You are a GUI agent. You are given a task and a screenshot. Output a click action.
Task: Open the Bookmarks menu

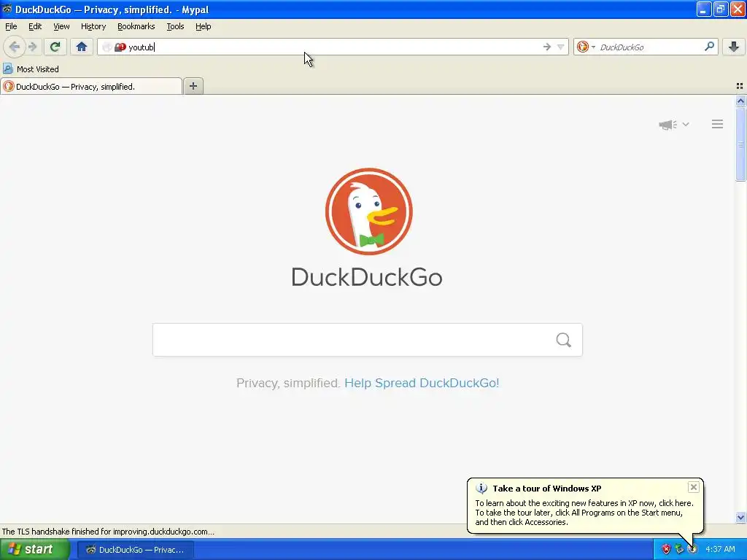(x=136, y=27)
